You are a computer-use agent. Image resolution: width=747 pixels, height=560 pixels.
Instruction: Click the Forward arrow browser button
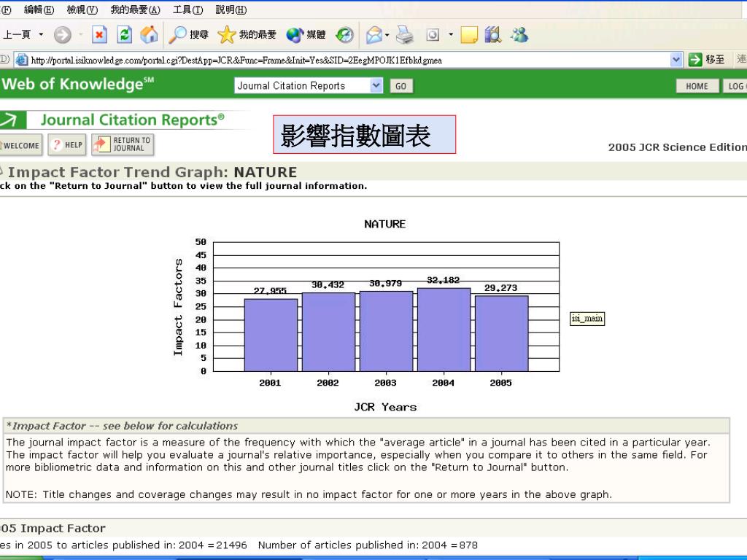63,35
